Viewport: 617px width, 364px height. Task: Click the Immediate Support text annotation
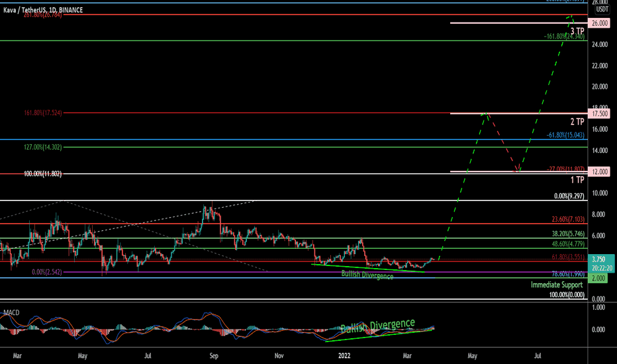point(556,285)
